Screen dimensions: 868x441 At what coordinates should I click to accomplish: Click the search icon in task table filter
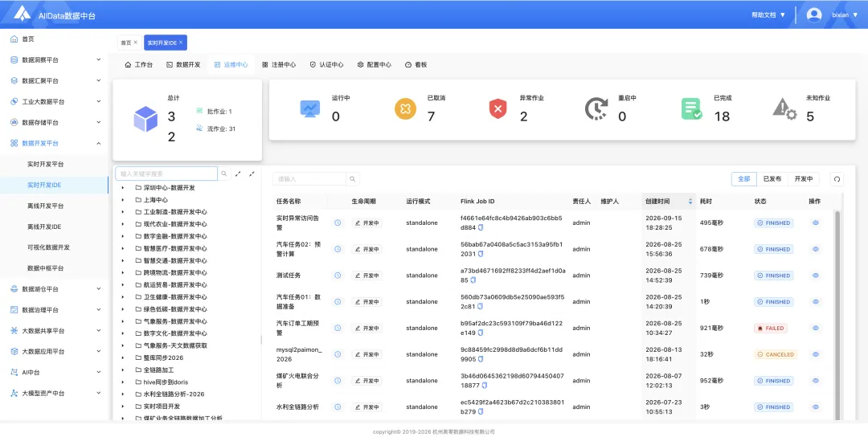[353, 179]
